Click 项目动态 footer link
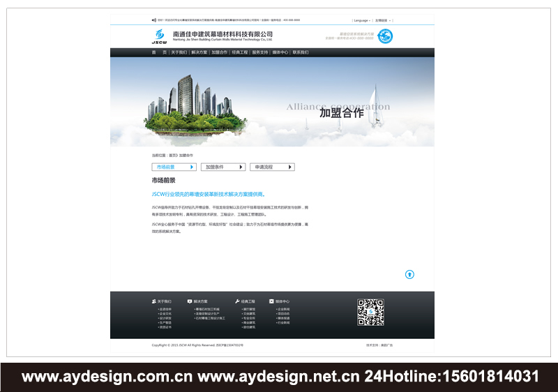This screenshot has width=558, height=392. point(283,314)
